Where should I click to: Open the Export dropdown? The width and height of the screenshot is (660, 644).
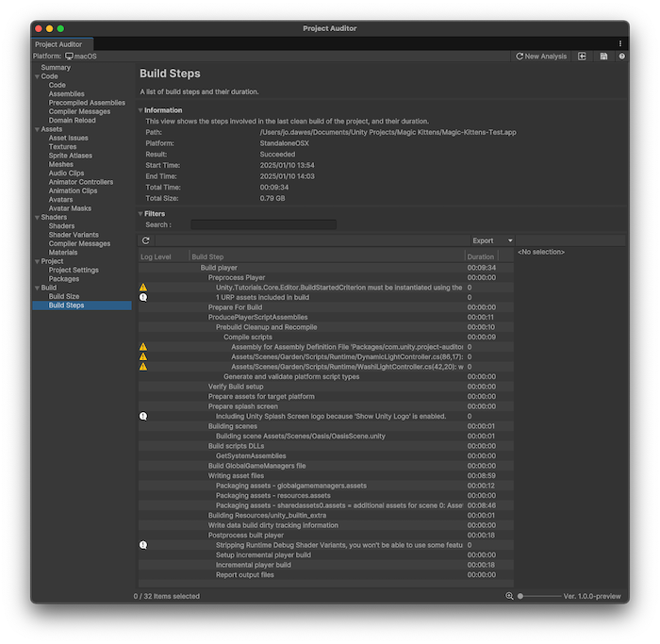point(491,240)
